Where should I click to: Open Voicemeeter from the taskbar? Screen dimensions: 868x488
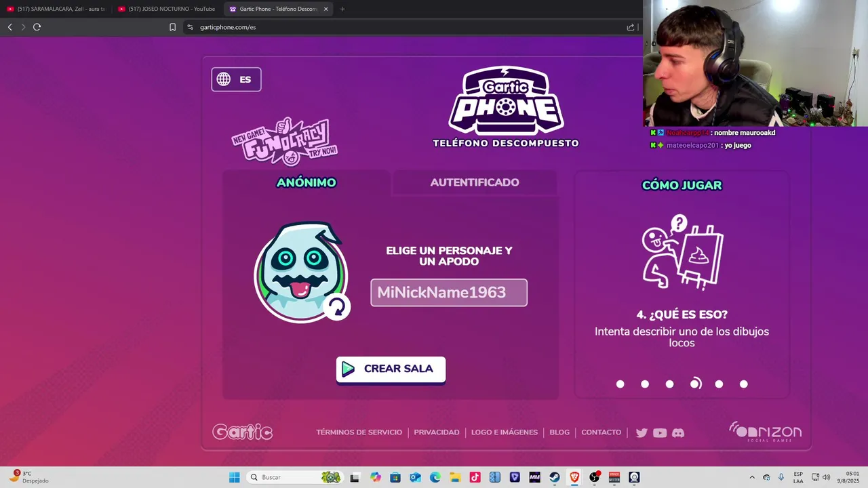pos(614,477)
